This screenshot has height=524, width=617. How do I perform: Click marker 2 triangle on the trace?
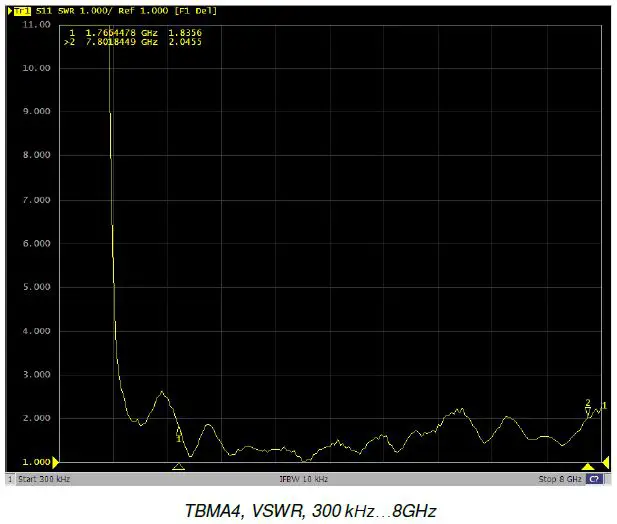[587, 411]
